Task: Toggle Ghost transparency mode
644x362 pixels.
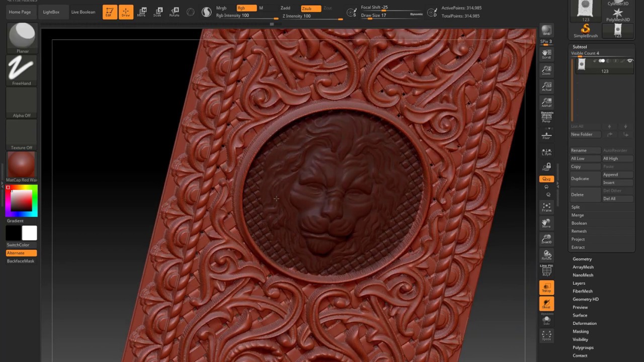Action: (546, 304)
